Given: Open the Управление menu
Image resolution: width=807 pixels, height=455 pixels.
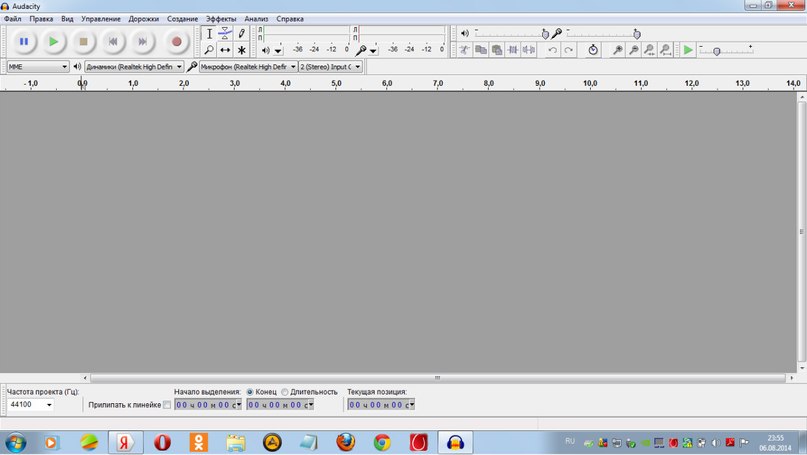Looking at the screenshot, I should click(101, 19).
